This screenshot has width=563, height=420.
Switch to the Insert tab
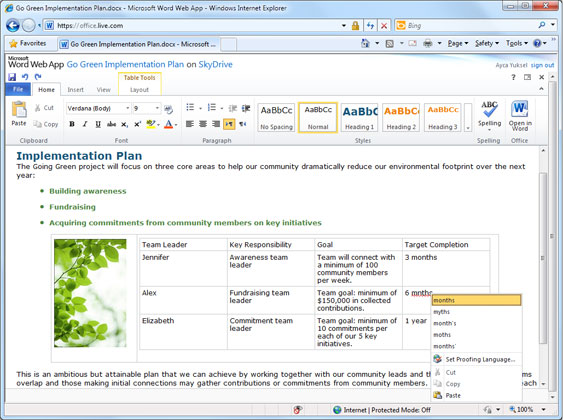click(75, 90)
